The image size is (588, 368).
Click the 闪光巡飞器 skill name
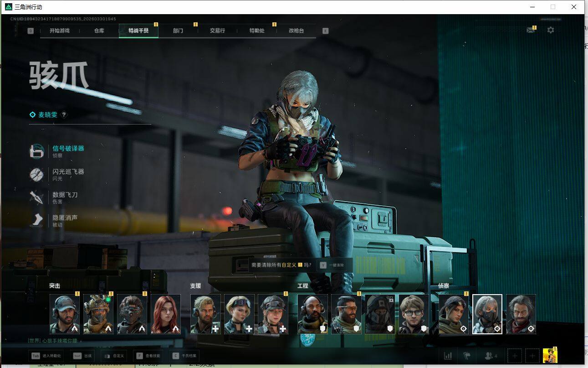(x=68, y=171)
